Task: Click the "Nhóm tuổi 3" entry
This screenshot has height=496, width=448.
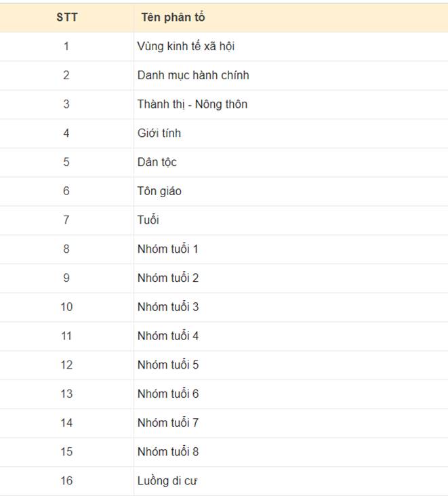Action: pos(168,307)
